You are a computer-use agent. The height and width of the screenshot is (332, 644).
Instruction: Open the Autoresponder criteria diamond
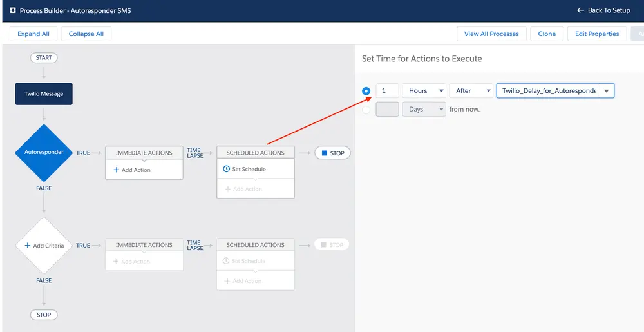tap(44, 152)
